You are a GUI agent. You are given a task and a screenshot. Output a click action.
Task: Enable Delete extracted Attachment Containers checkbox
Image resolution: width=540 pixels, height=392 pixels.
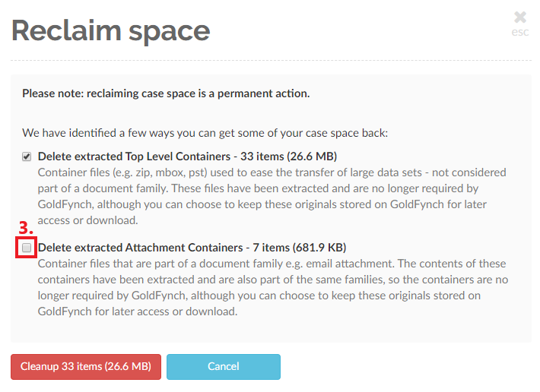point(27,248)
